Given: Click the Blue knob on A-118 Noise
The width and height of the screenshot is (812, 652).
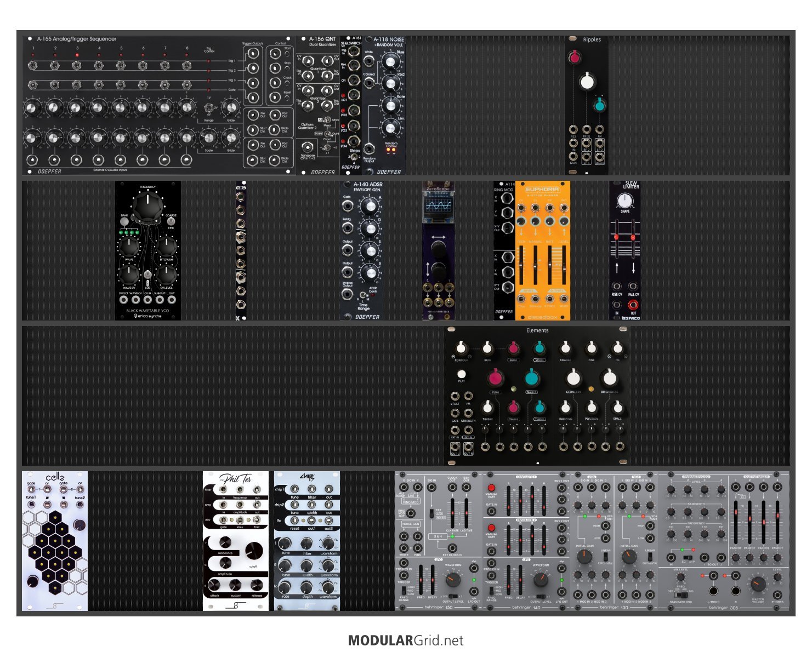Looking at the screenshot, I should point(390,61).
